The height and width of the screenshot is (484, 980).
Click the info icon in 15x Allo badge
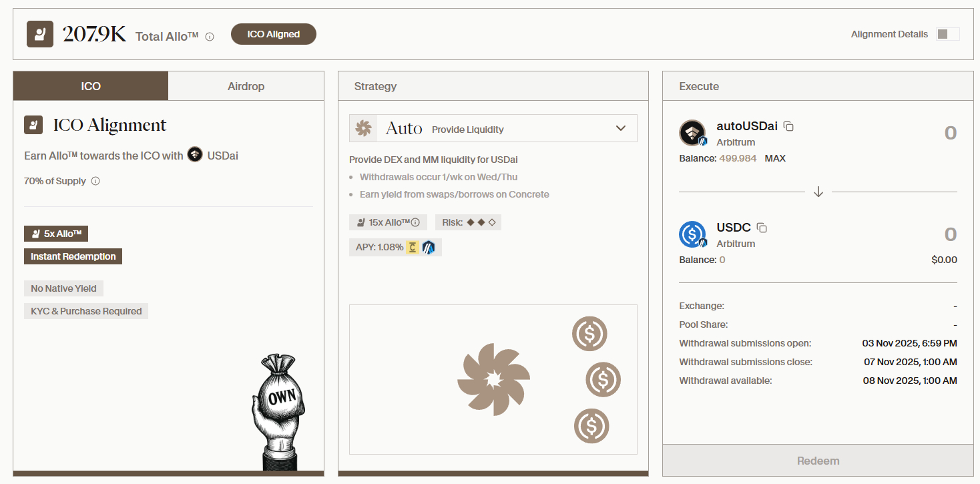coord(415,222)
